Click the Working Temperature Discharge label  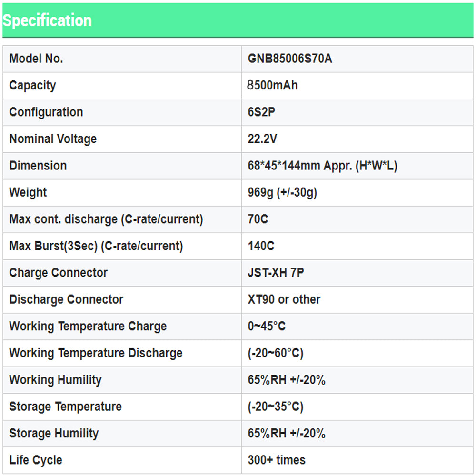96,353
